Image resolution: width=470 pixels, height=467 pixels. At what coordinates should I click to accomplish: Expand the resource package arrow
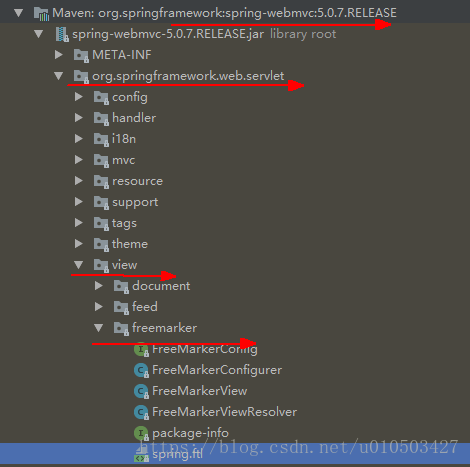(79, 181)
